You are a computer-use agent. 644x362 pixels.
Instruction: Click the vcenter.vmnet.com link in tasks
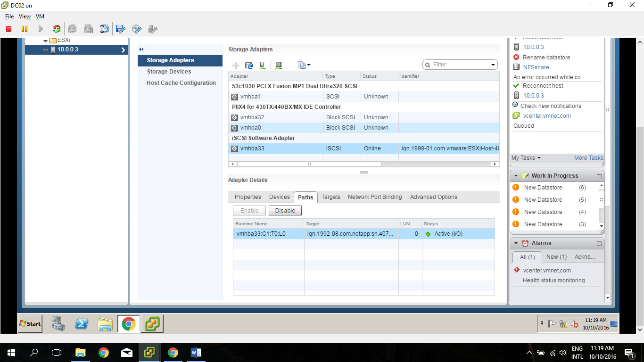pos(547,116)
